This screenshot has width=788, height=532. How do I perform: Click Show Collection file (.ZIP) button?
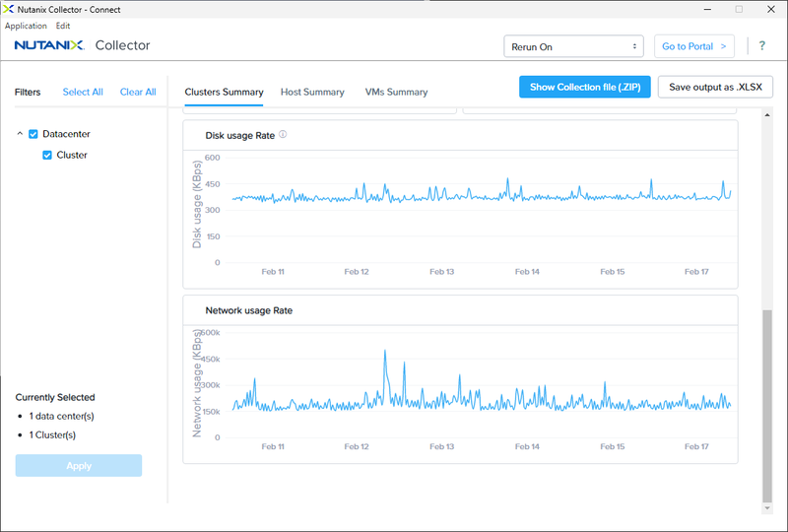point(584,87)
